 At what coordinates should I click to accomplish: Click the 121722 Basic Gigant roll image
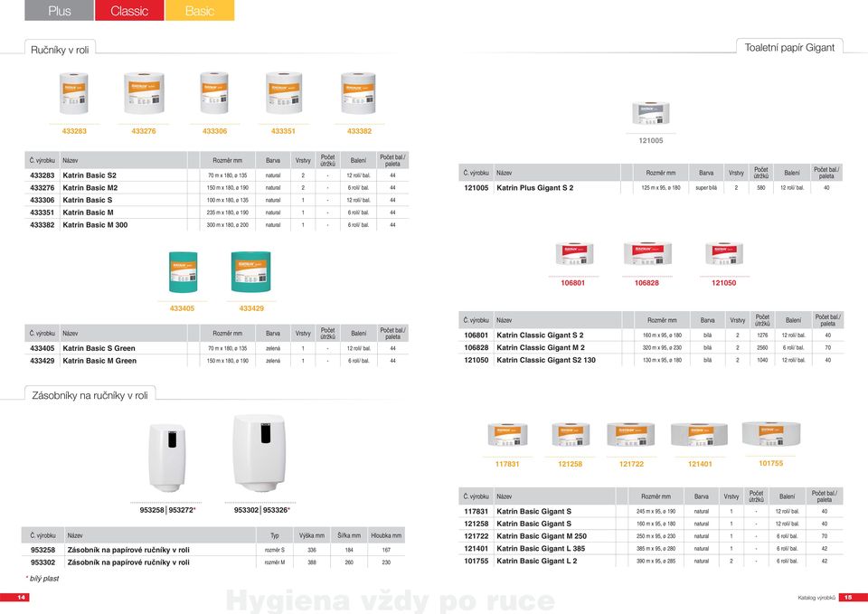pos(631,435)
